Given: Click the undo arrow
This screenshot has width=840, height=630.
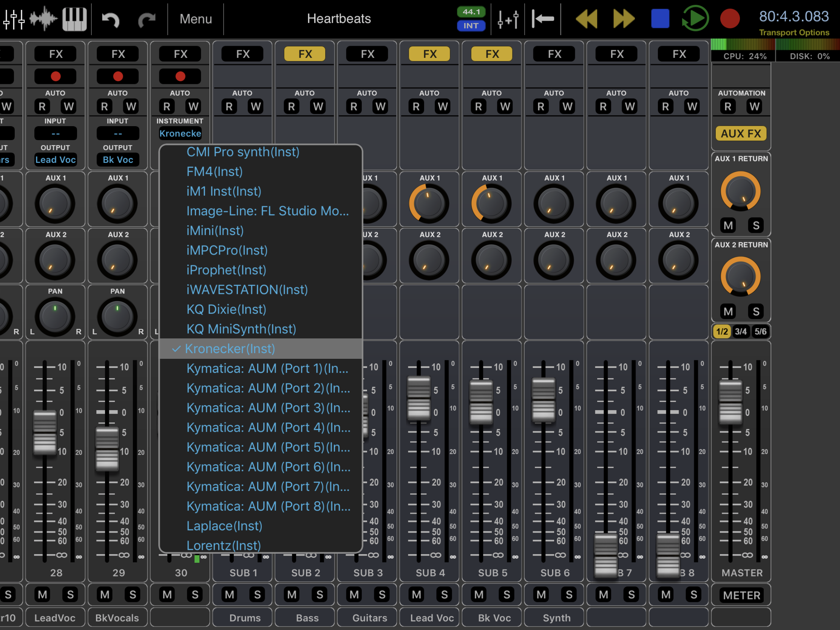Looking at the screenshot, I should pyautogui.click(x=111, y=19).
